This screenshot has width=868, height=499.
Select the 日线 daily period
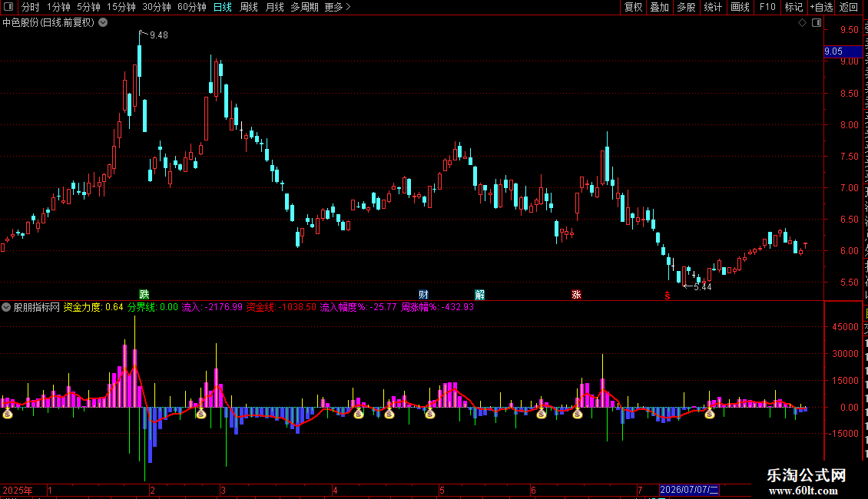(223, 7)
